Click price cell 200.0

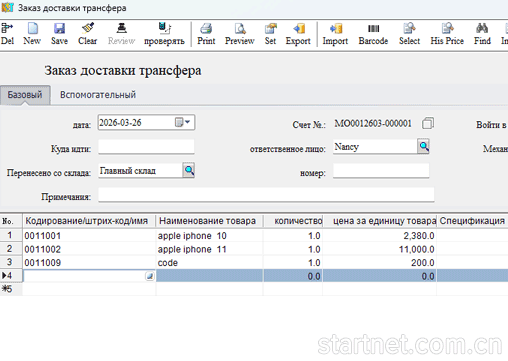pos(380,262)
